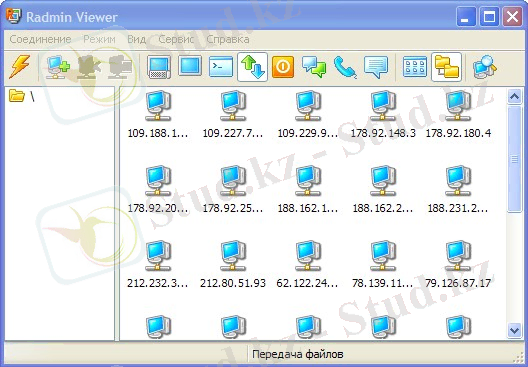Switch to thumbnails view icon
Screen dimensions: 528x367
tap(415, 66)
